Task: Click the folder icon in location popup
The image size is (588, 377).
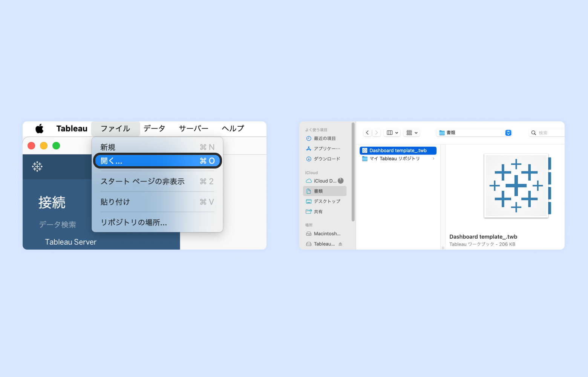Action: pyautogui.click(x=442, y=133)
